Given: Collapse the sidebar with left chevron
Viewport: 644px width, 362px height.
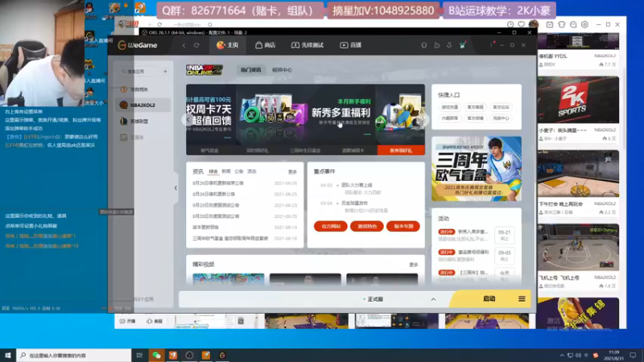Looking at the screenshot, I should pos(175,188).
